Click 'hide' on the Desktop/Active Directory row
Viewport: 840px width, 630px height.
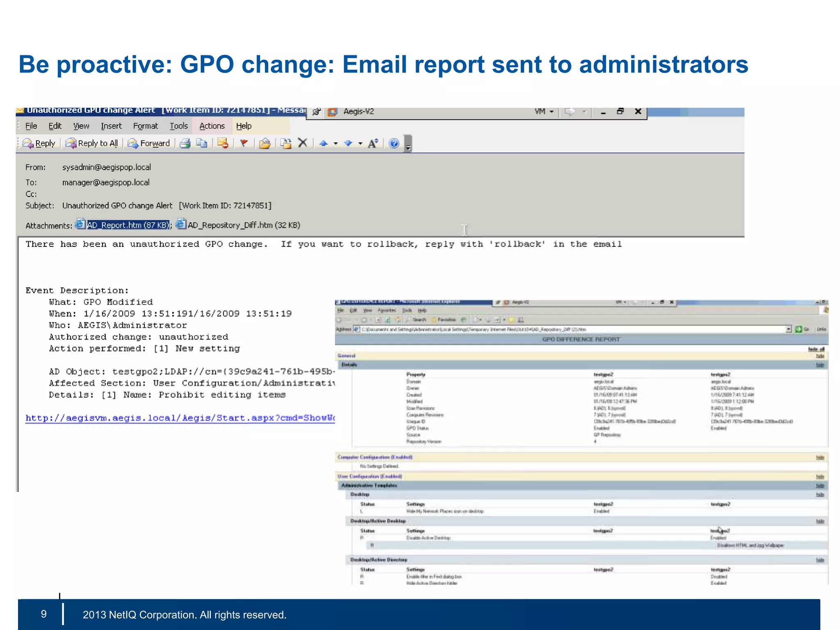click(x=820, y=560)
